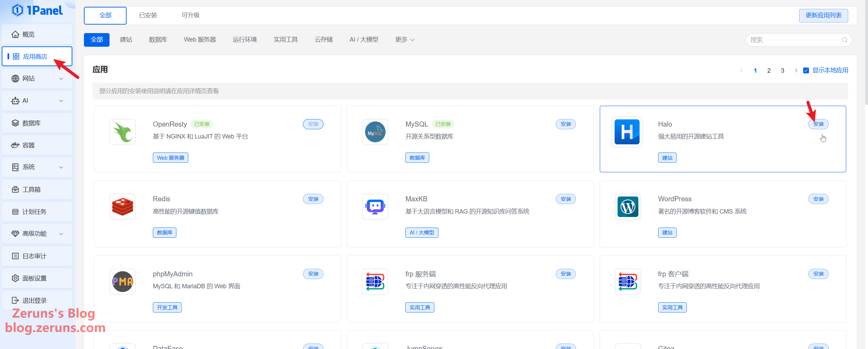Switch to the 可升级 tab
Viewport: 868px width, 349px height.
pyautogui.click(x=190, y=15)
